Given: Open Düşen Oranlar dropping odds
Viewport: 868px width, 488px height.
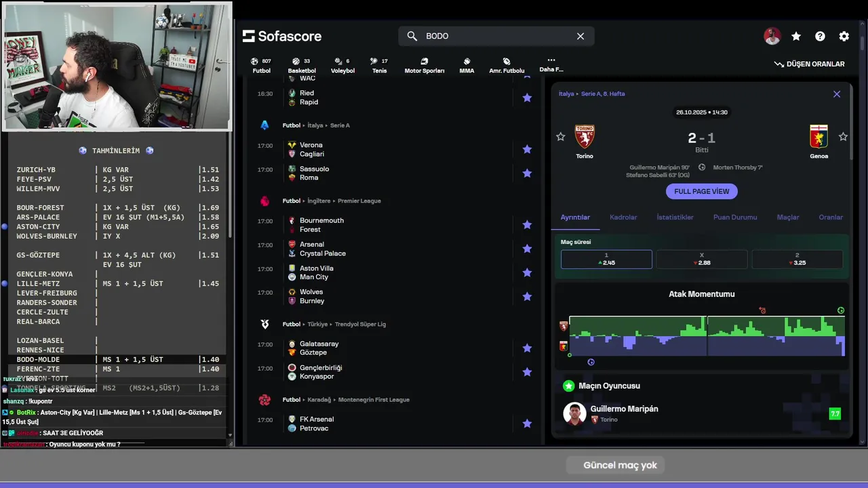Looking at the screenshot, I should click(810, 64).
